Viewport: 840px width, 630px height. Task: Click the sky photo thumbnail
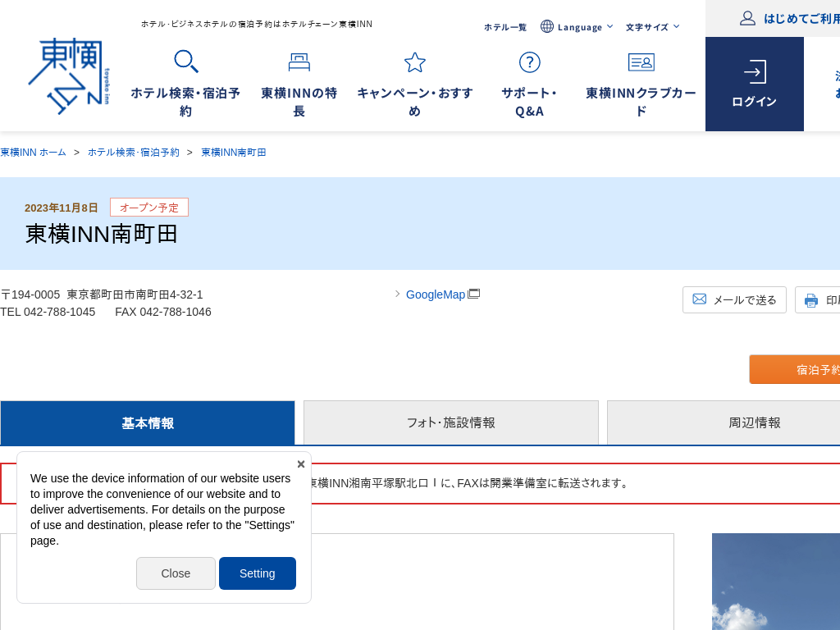pyautogui.click(x=776, y=582)
